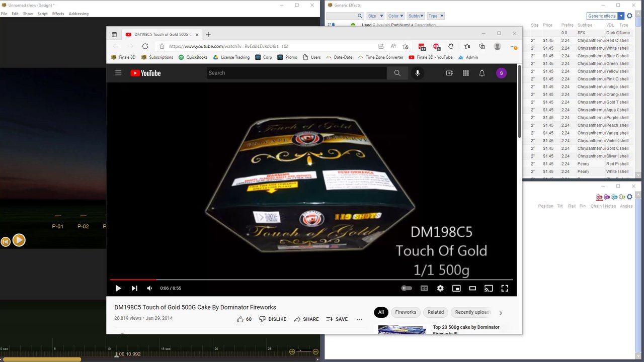Open browser collections icon
The image size is (644, 362).
coord(482,46)
